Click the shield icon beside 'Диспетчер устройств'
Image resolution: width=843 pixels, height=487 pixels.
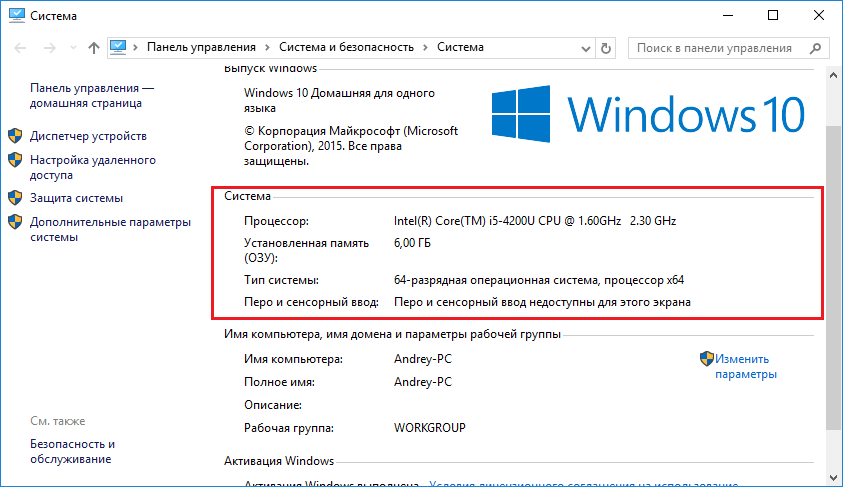15,135
